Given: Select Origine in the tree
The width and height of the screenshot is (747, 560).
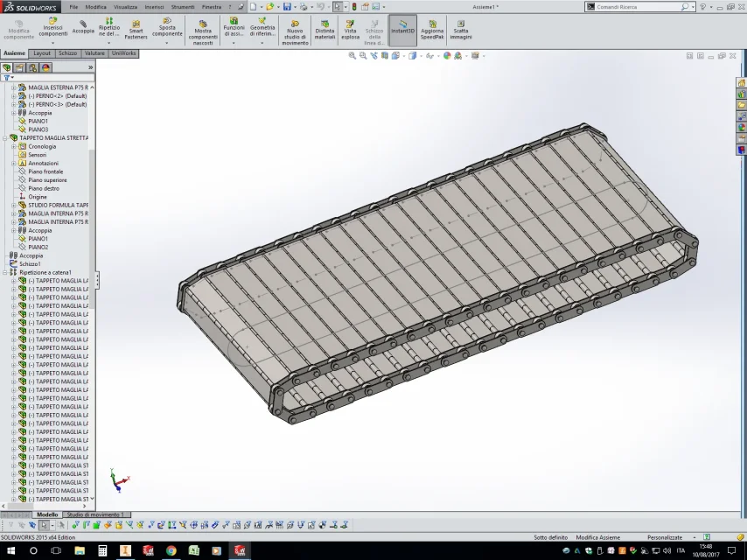Looking at the screenshot, I should point(37,197).
